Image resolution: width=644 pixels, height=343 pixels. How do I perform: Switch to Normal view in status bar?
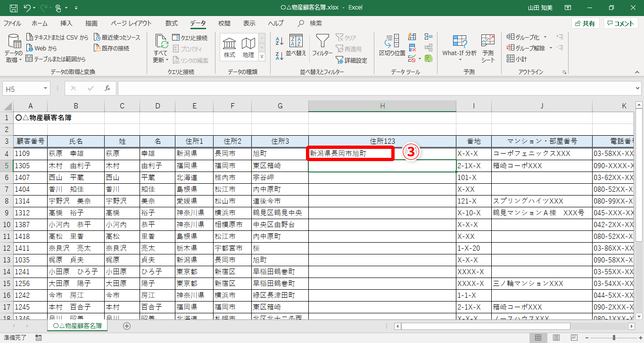click(x=538, y=337)
